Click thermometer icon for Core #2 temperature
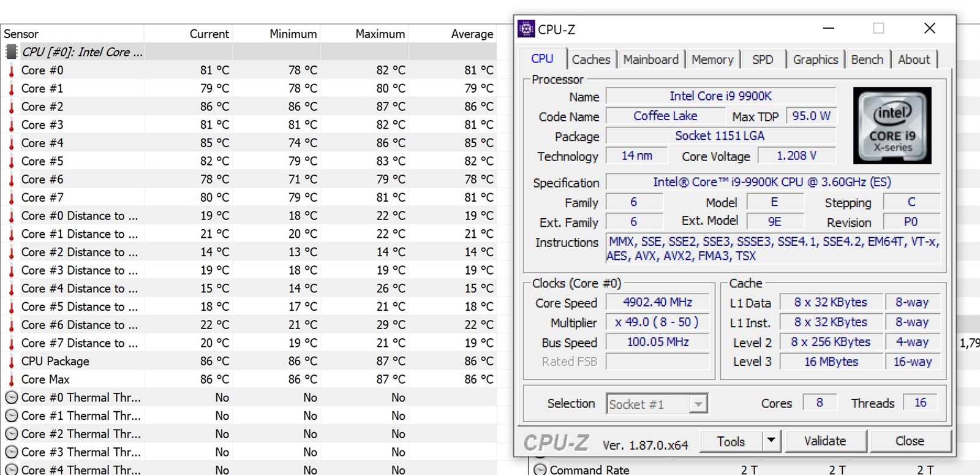 pyautogui.click(x=12, y=107)
